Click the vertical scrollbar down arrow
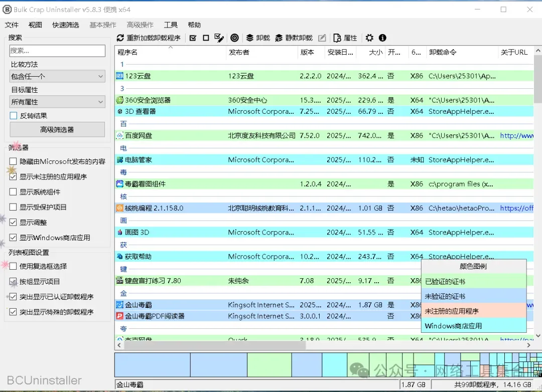 pyautogui.click(x=538, y=335)
